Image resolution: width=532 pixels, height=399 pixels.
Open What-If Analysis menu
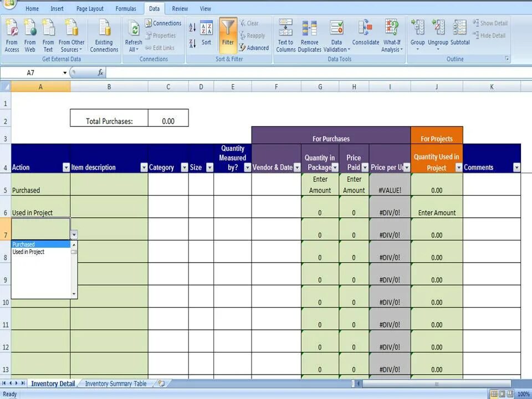pyautogui.click(x=392, y=35)
